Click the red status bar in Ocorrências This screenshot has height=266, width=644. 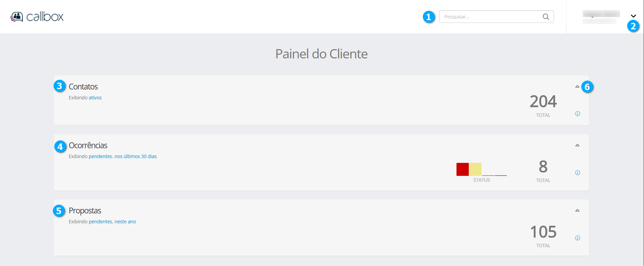[462, 169]
